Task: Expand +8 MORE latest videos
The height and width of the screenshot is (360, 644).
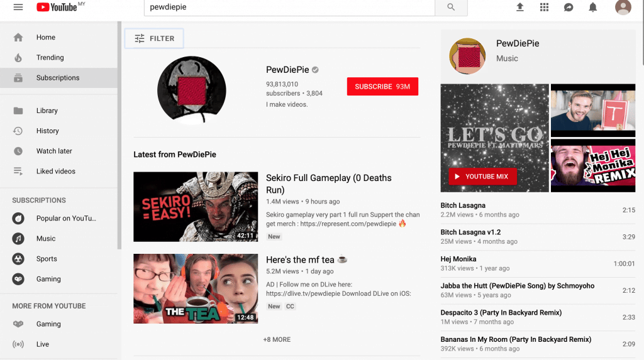Action: [277, 339]
